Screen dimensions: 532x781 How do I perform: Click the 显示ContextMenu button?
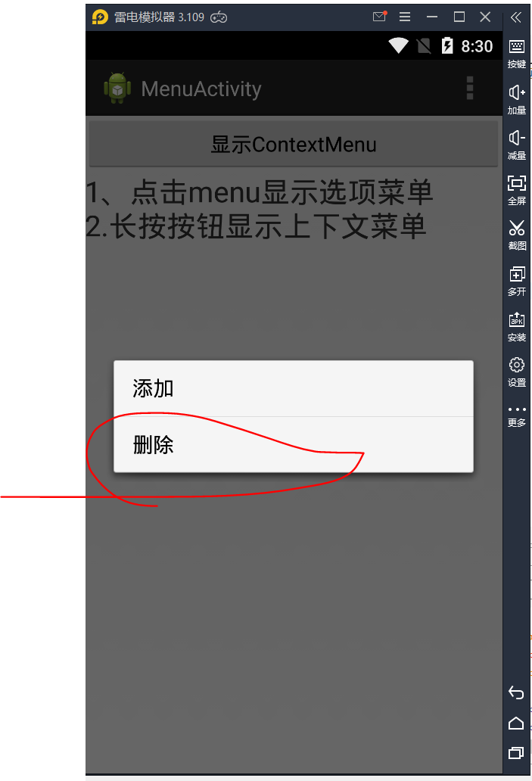tap(294, 145)
